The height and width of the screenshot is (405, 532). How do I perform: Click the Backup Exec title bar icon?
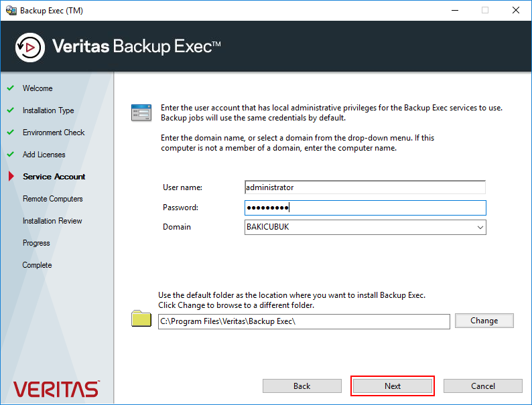pyautogui.click(x=11, y=10)
